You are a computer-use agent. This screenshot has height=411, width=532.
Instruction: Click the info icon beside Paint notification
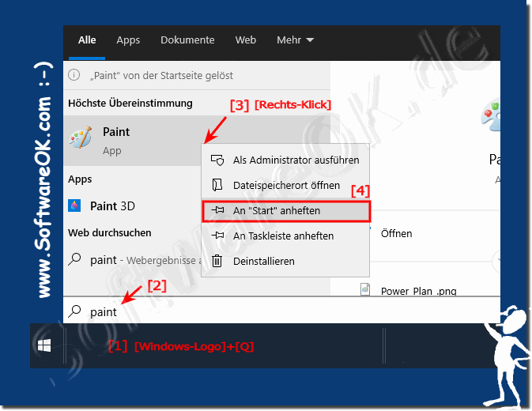(74, 74)
